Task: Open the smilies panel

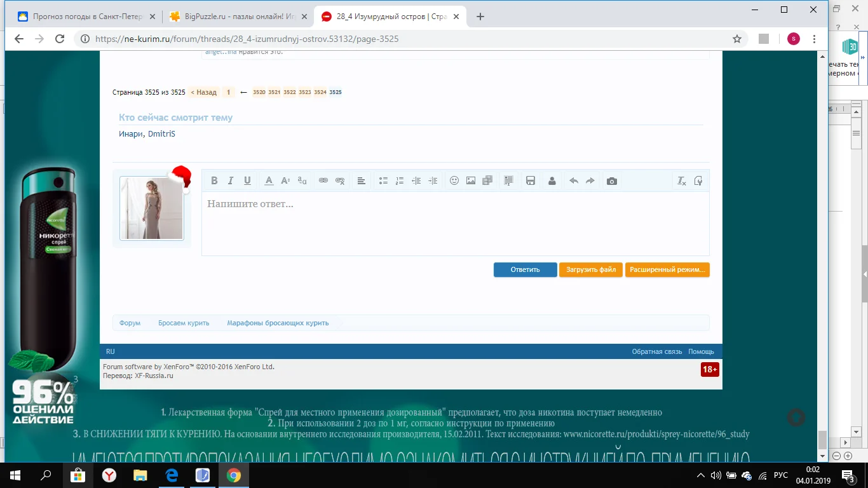Action: coord(454,180)
